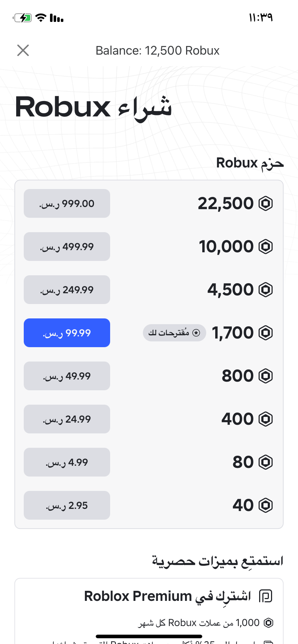Tap the battery charging status icon
Screen dimensions: 298x644
coord(23,18)
